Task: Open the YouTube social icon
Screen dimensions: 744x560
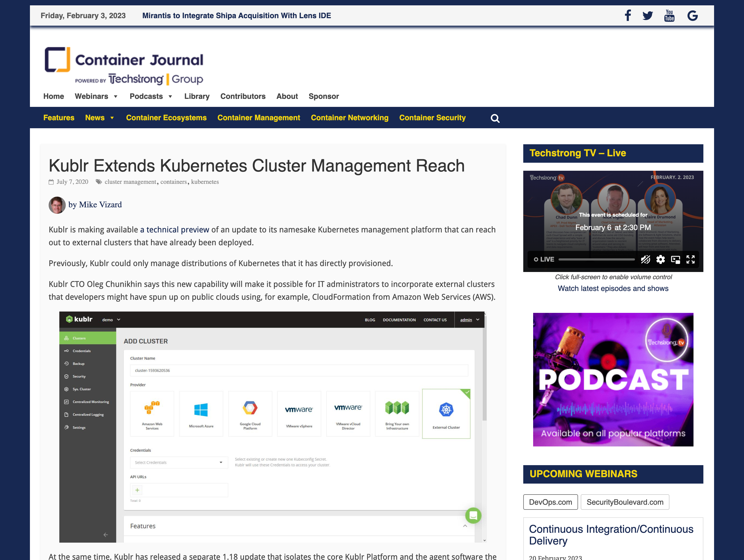Action: [669, 15]
